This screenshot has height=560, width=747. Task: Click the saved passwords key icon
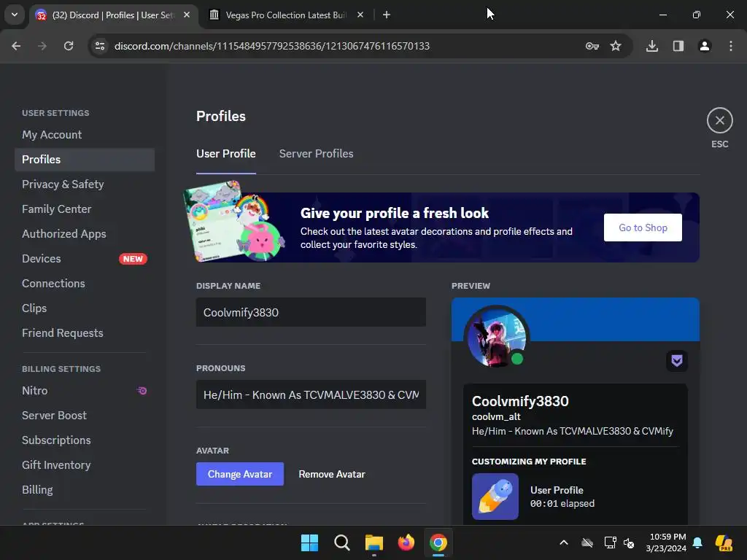[x=592, y=46]
